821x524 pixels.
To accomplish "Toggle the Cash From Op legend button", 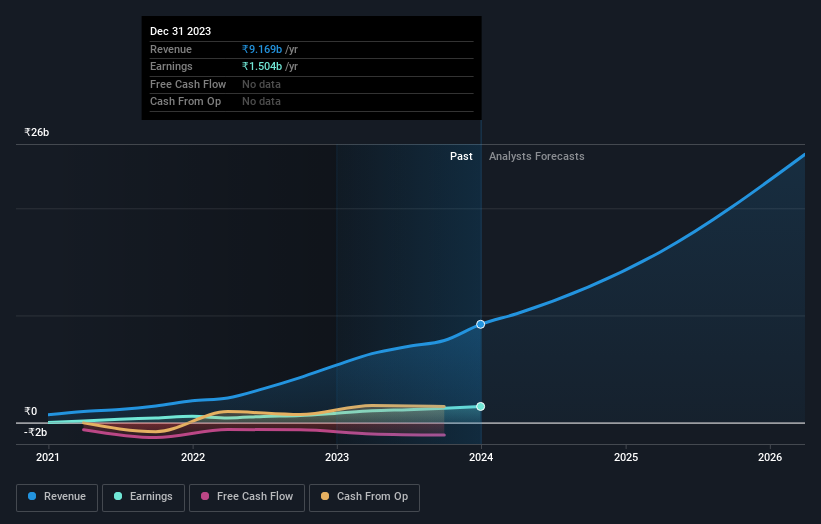I will pyautogui.click(x=364, y=497).
